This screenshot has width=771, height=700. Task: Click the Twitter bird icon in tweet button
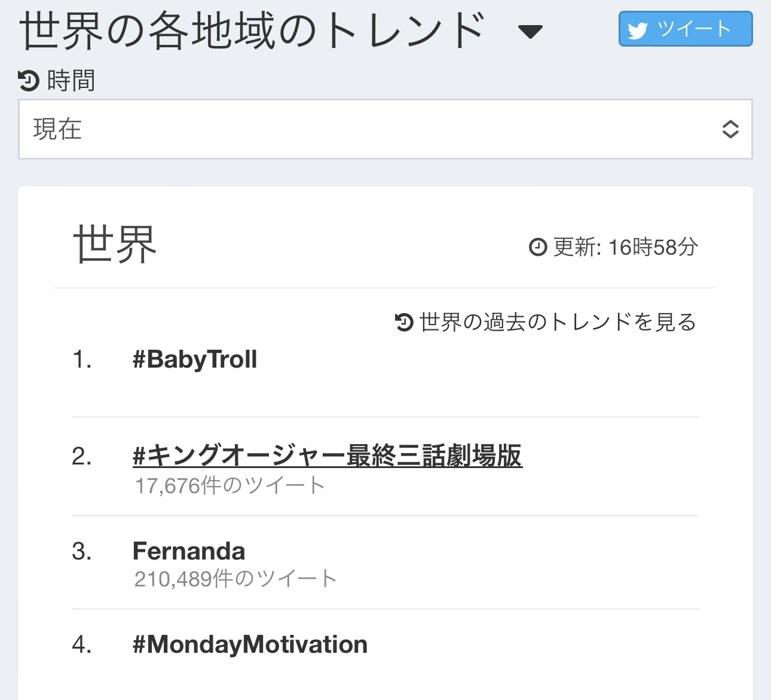tap(638, 30)
